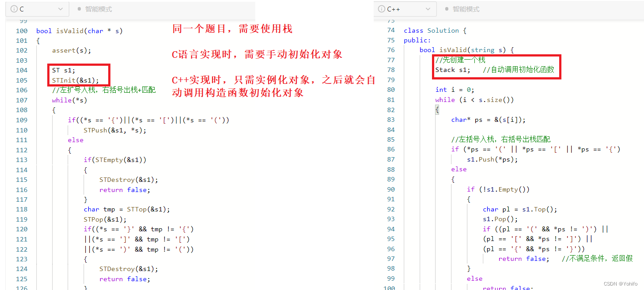This screenshot has height=290, width=644.
Task: Open the C++ language dropdown
Action: pos(405,9)
